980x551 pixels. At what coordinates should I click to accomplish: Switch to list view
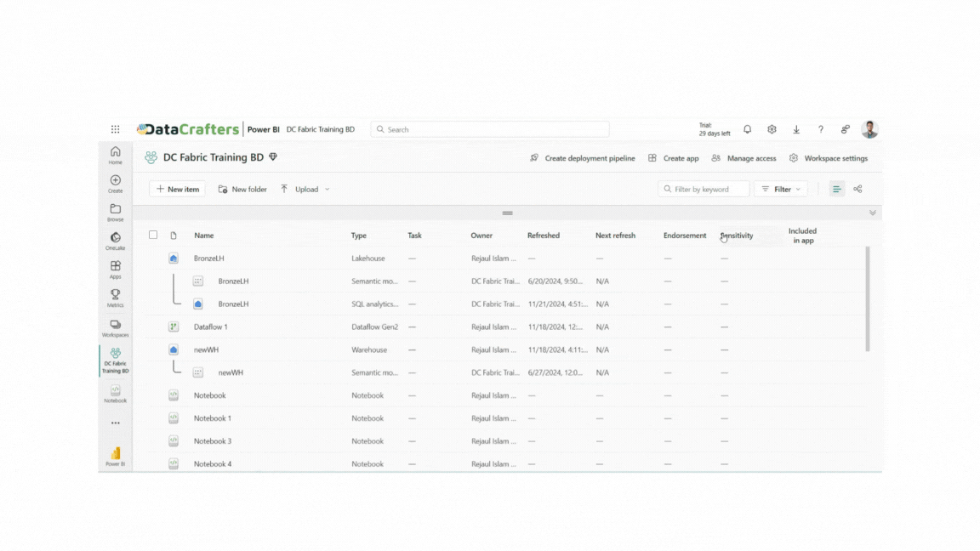[836, 189]
